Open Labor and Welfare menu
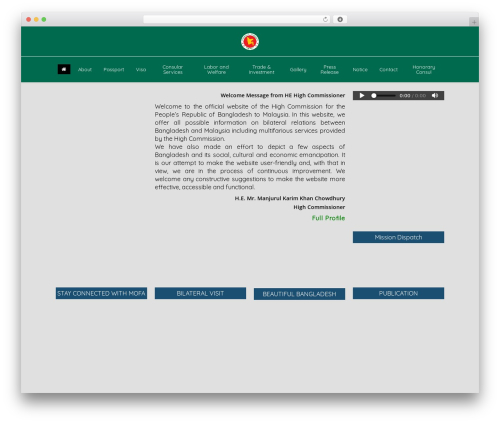Image resolution: width=500 pixels, height=423 pixels. coord(216,69)
